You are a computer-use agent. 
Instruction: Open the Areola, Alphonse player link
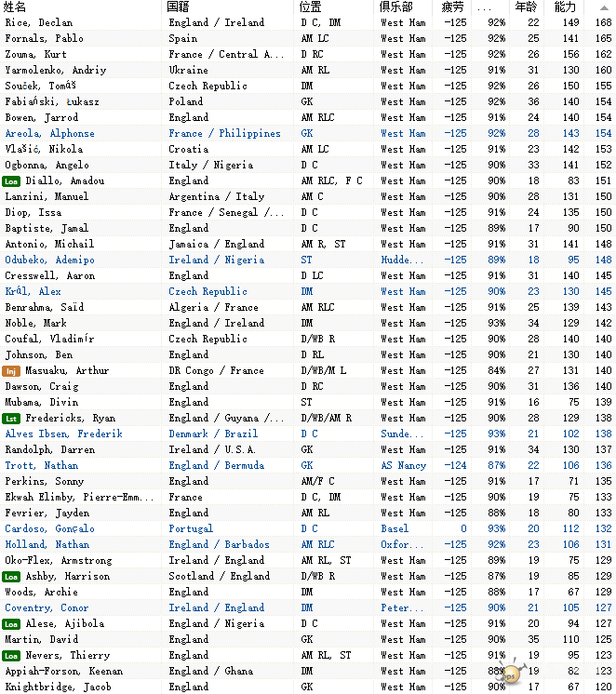49,134
